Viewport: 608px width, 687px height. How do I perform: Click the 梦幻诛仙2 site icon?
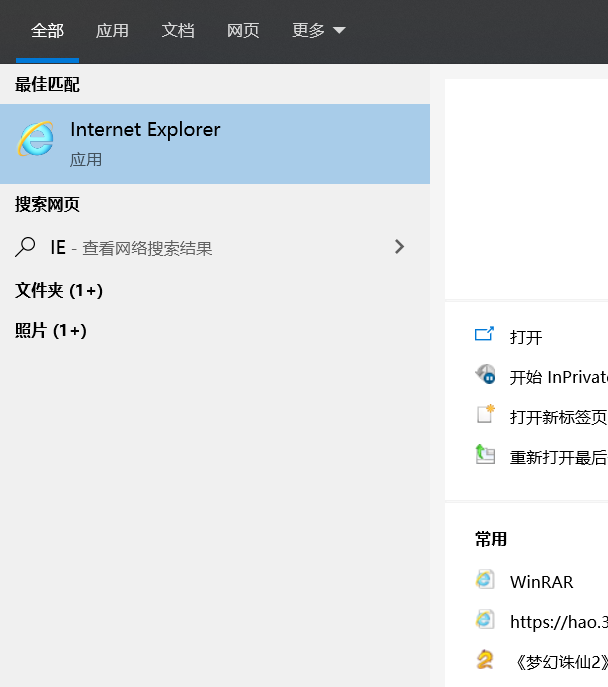485,659
